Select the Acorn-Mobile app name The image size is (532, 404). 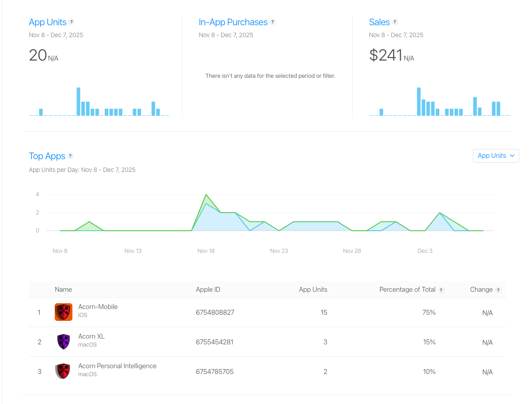[98, 307]
